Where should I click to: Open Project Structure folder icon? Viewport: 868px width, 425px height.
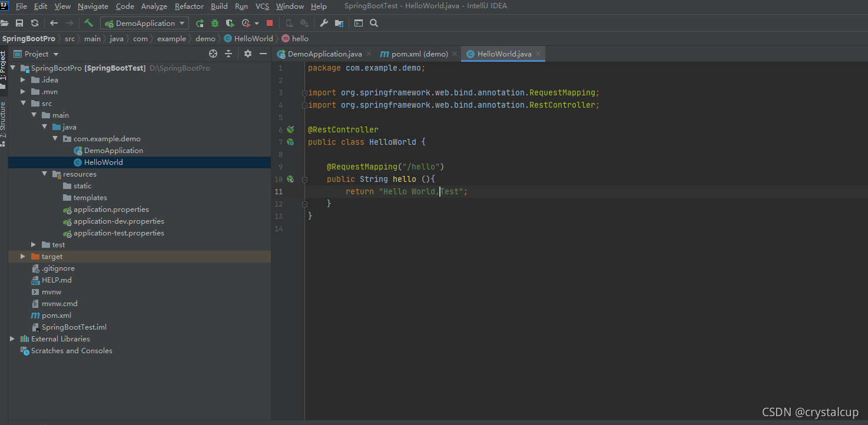click(339, 23)
